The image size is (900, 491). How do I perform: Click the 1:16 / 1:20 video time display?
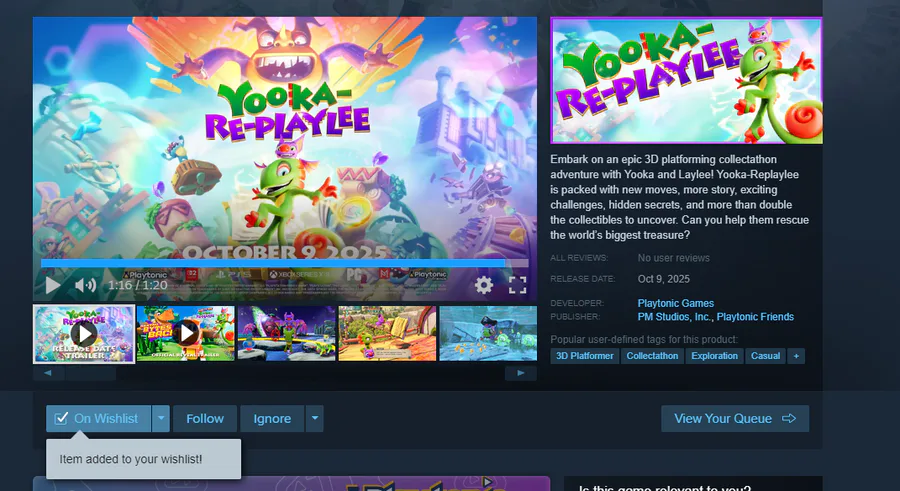(138, 285)
